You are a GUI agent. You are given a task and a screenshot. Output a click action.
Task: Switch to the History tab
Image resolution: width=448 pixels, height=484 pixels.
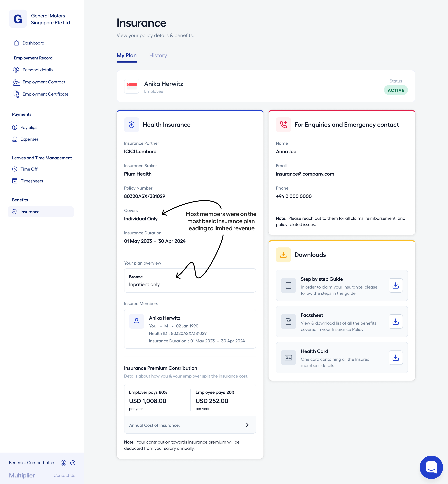tap(158, 56)
